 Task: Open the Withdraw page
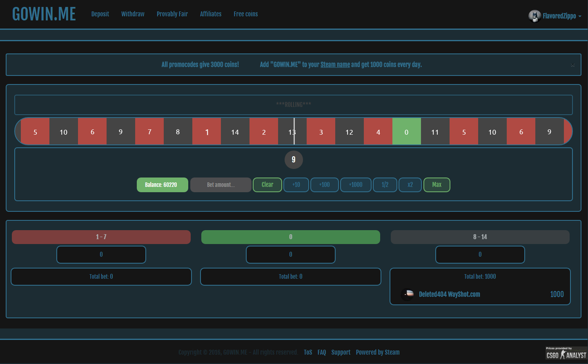pyautogui.click(x=133, y=14)
